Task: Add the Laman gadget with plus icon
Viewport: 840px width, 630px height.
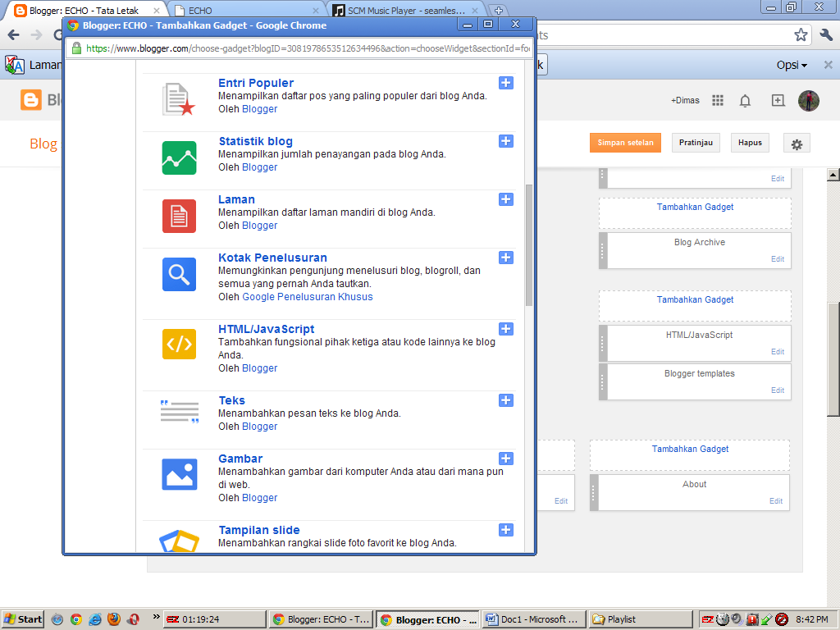Action: pyautogui.click(x=505, y=200)
